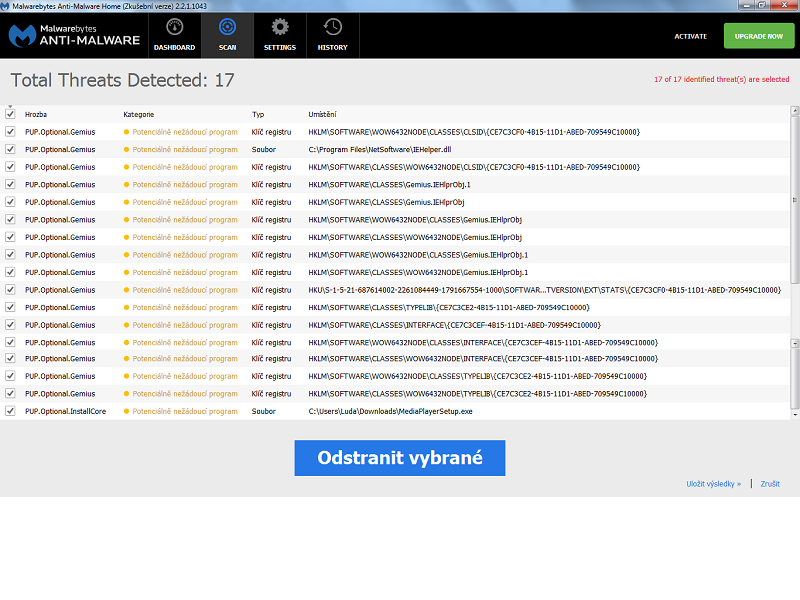Click the yellow status dot on the first Gemius row
This screenshot has width=800, height=600.
tap(126, 131)
